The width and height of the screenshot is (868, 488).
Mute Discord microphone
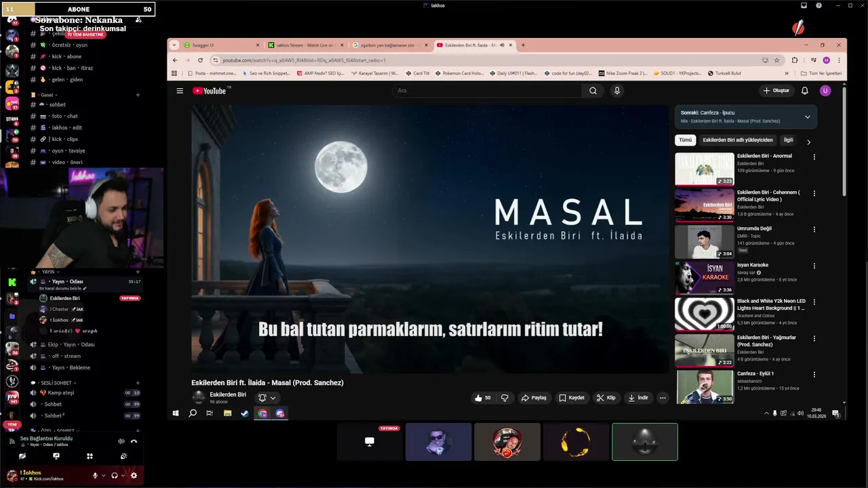pos(95,476)
